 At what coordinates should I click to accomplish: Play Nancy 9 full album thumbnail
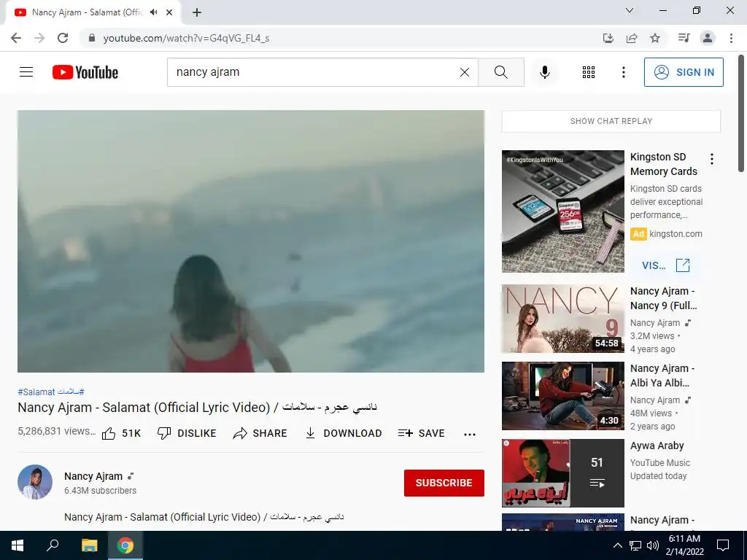[562, 319]
